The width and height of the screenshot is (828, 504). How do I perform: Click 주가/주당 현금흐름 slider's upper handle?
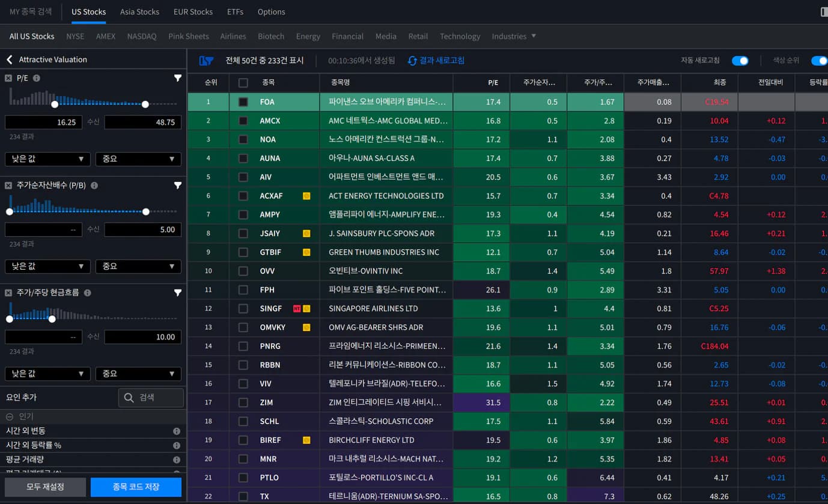(52, 319)
